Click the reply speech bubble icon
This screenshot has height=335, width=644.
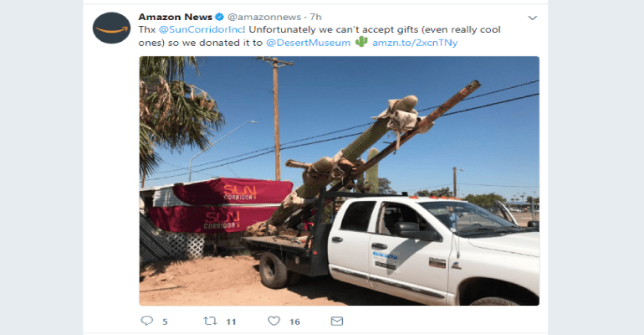pos(146,321)
